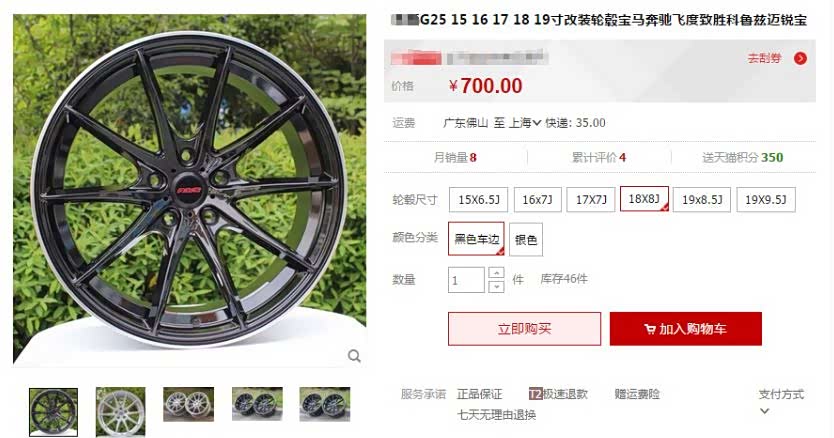
Task: Click the 加入购物车 button
Action: (686, 329)
